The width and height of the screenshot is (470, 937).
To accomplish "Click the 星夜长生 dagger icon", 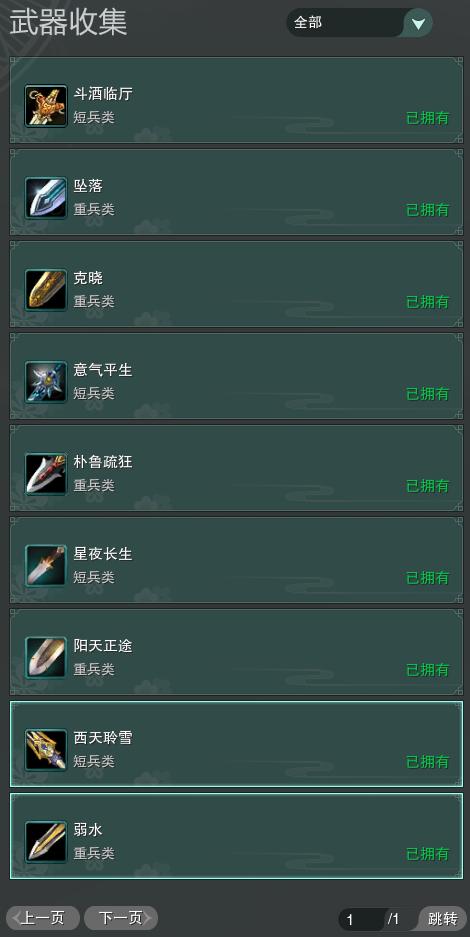I will click(46, 566).
